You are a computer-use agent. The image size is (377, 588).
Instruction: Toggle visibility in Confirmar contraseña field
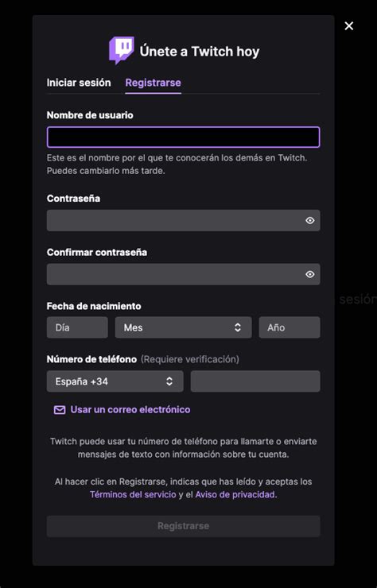(x=309, y=274)
